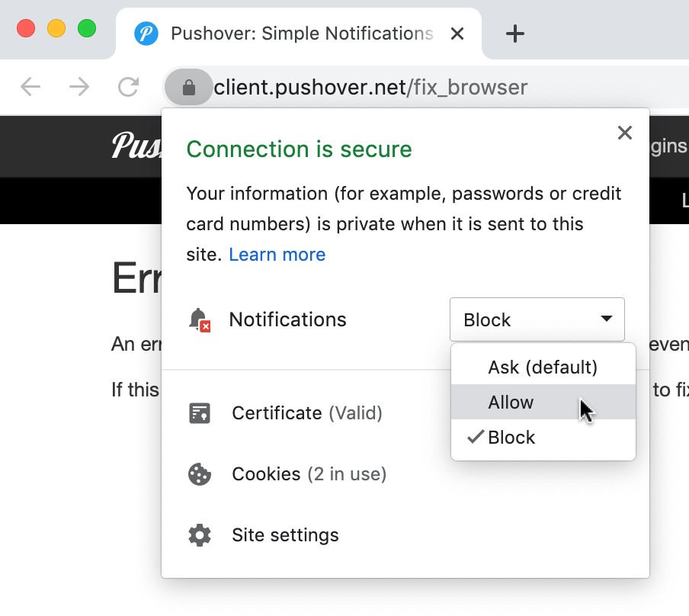Open Site settings via the gear icon
The width and height of the screenshot is (689, 616).
199,534
